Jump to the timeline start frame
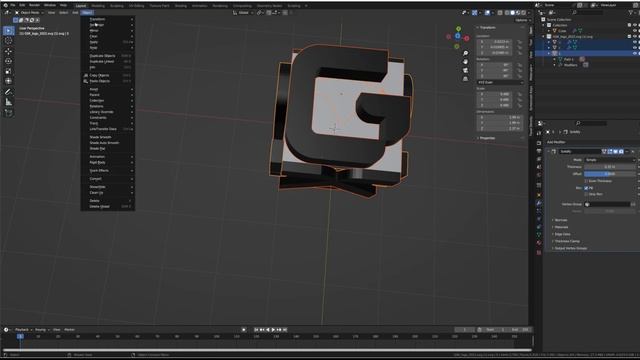 point(256,330)
